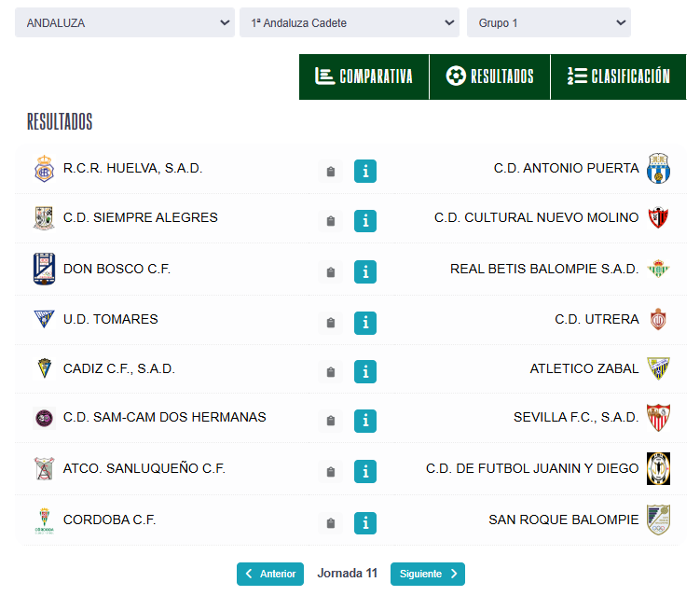Click the clipboard report icon for Don Bosco match
700x596 pixels.
click(330, 271)
